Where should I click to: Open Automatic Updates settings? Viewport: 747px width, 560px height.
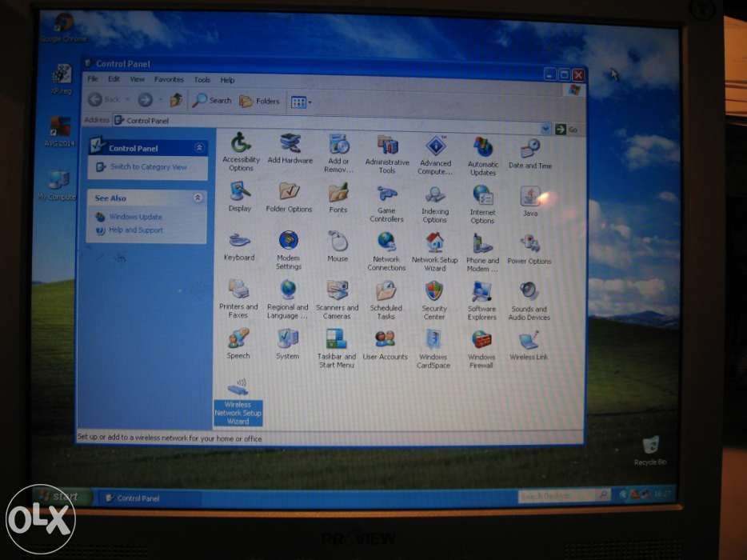coord(483,155)
